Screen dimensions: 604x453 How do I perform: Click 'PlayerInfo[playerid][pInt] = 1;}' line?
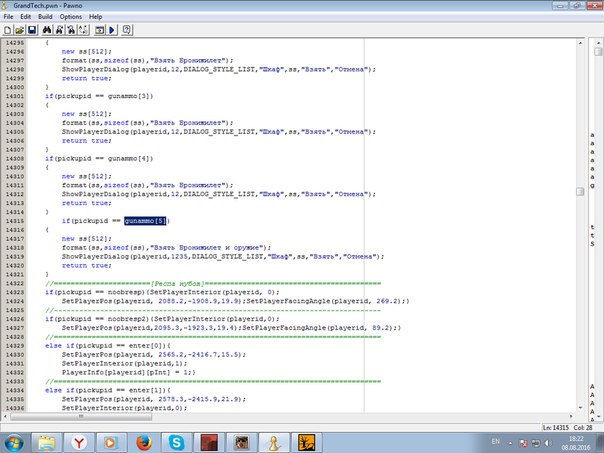coord(129,372)
